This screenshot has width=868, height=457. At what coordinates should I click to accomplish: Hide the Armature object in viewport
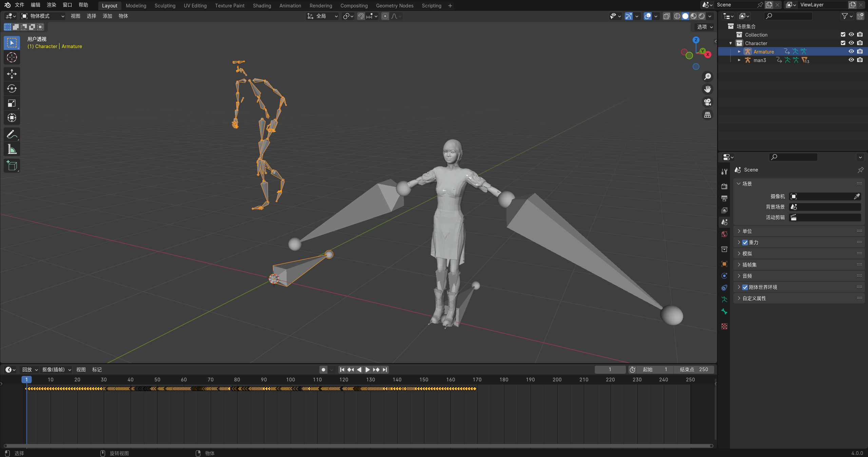851,52
